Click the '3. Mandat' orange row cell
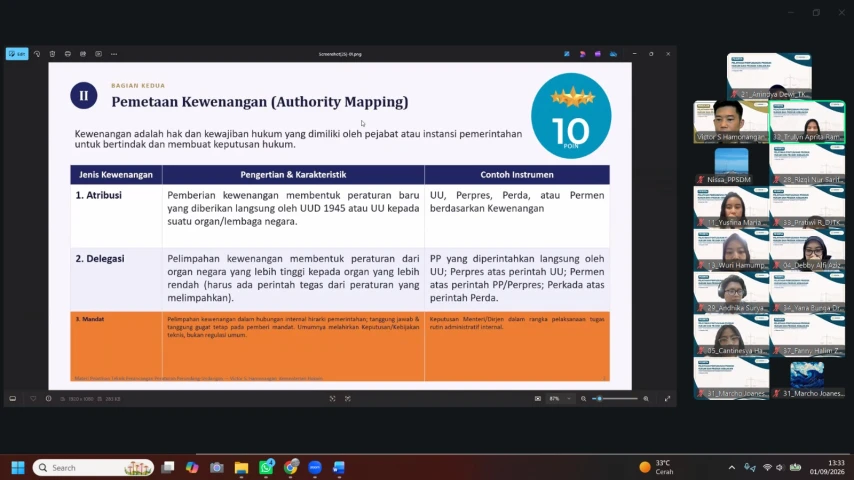Image resolution: width=854 pixels, height=480 pixels. (116, 346)
